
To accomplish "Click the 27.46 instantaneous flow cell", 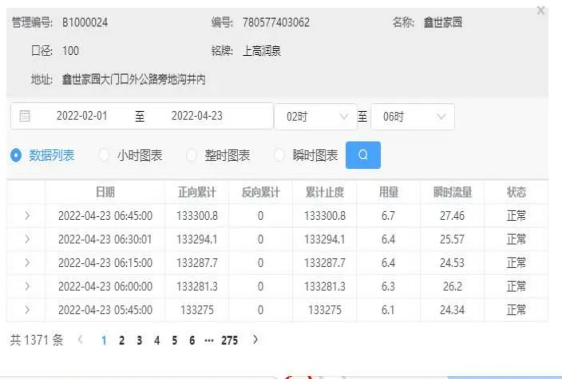I will click(452, 216).
